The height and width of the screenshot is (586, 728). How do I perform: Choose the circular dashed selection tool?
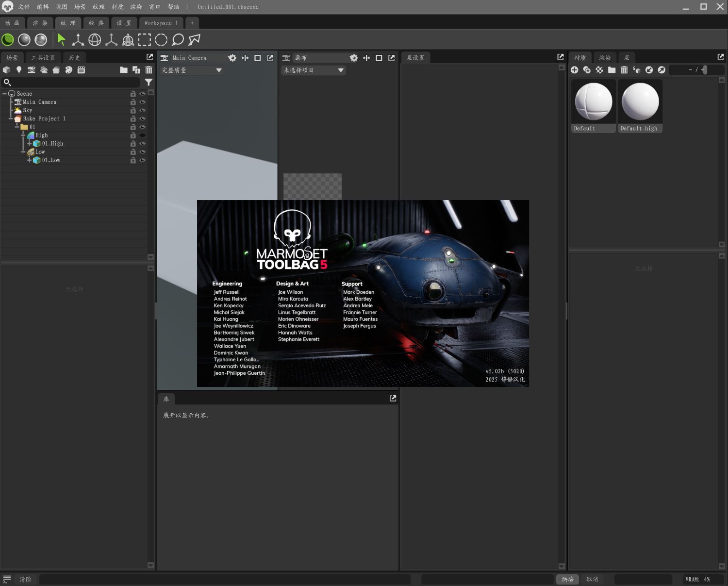(161, 40)
